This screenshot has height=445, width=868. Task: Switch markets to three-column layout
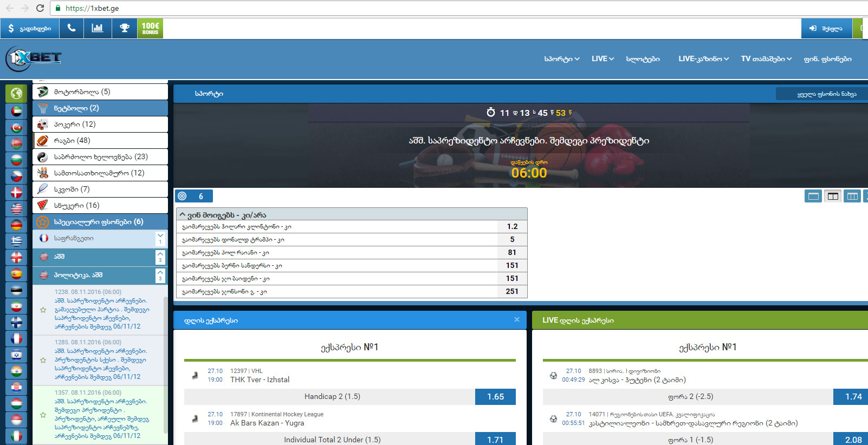click(852, 196)
